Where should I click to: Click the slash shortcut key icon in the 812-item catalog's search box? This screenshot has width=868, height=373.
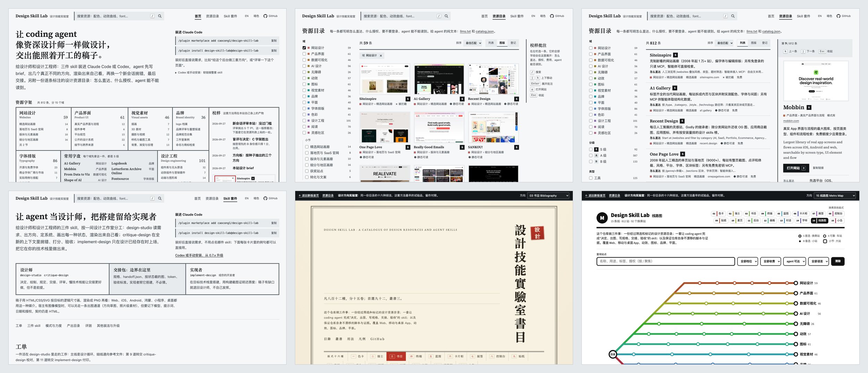tap(725, 16)
